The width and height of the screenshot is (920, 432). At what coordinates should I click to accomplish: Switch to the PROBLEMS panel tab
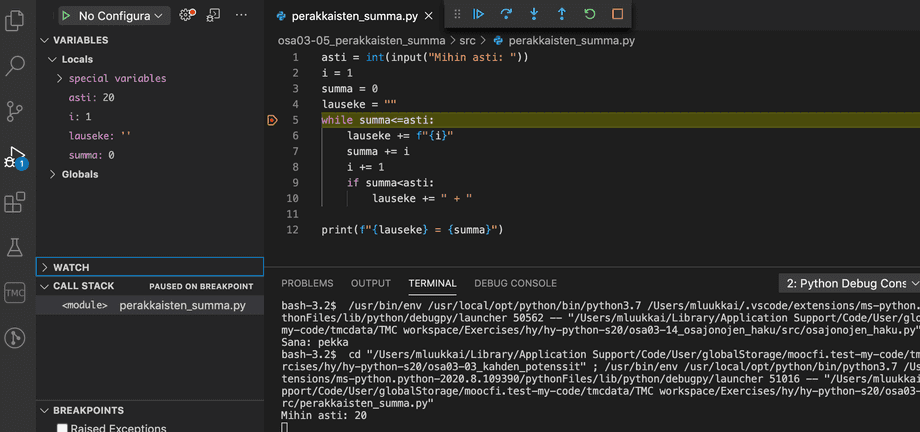coord(307,283)
